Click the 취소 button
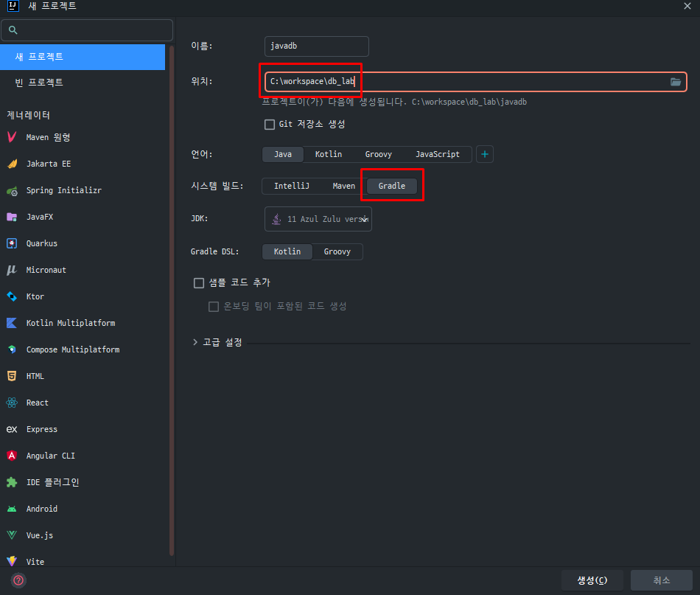The width and height of the screenshot is (700, 595). click(661, 580)
